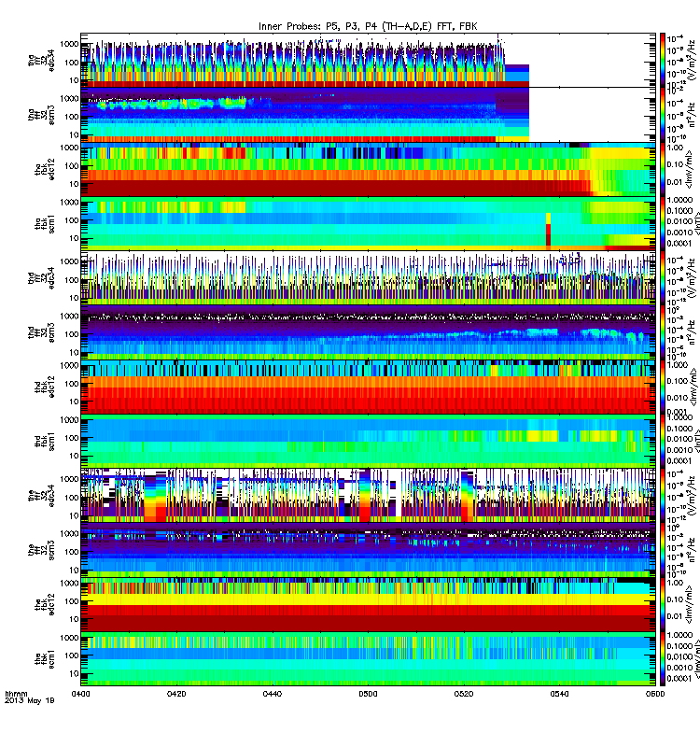Click the 'the fff 32 scm3' panel label
The width and height of the screenshot is (700, 747).
coord(41,550)
